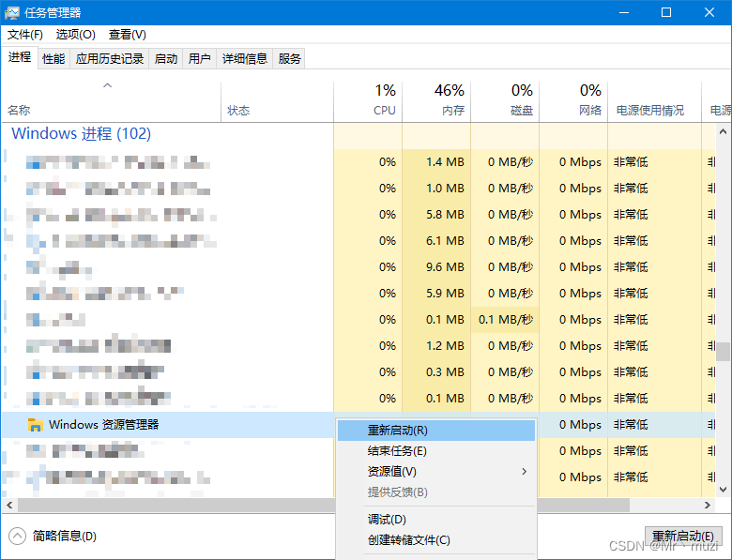Switch to the 进程 tab
The image size is (732, 560).
20,57
